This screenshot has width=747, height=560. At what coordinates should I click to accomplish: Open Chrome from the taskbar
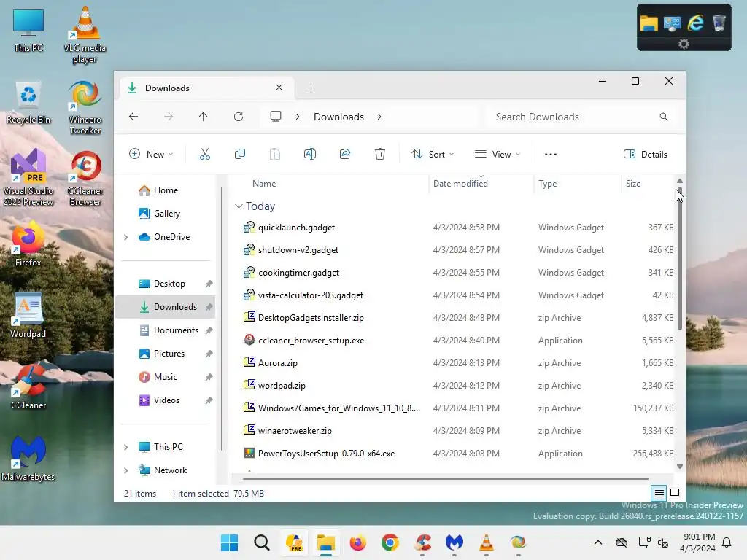pos(390,542)
